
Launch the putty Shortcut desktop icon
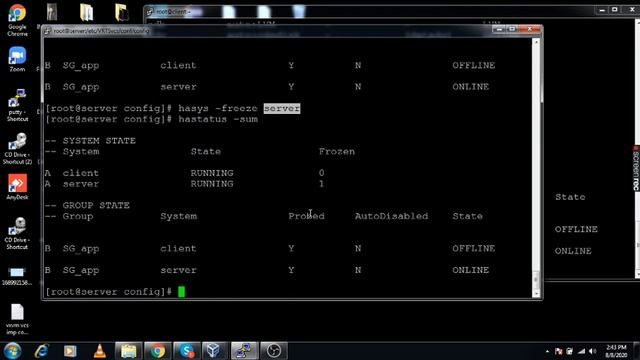tap(17, 105)
